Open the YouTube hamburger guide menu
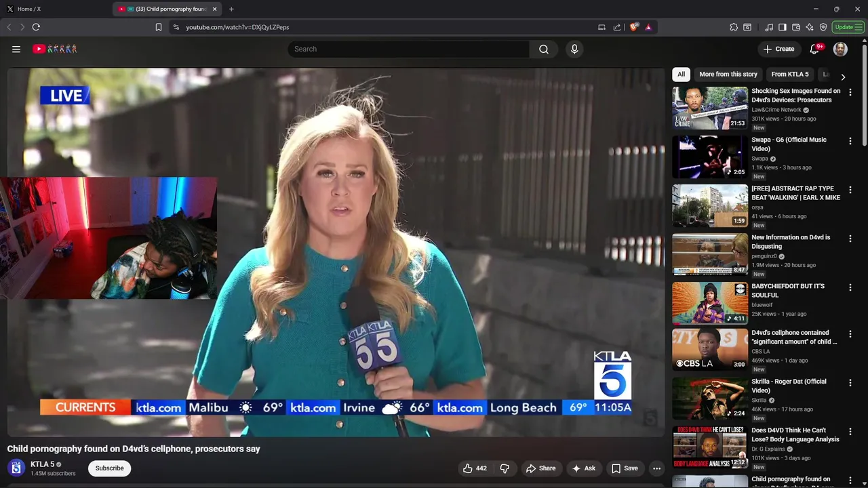The width and height of the screenshot is (868, 488). tap(16, 49)
